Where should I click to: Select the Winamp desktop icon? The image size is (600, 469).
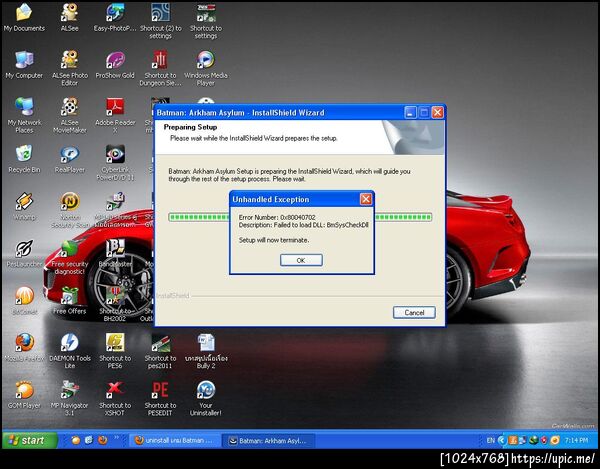click(x=24, y=206)
